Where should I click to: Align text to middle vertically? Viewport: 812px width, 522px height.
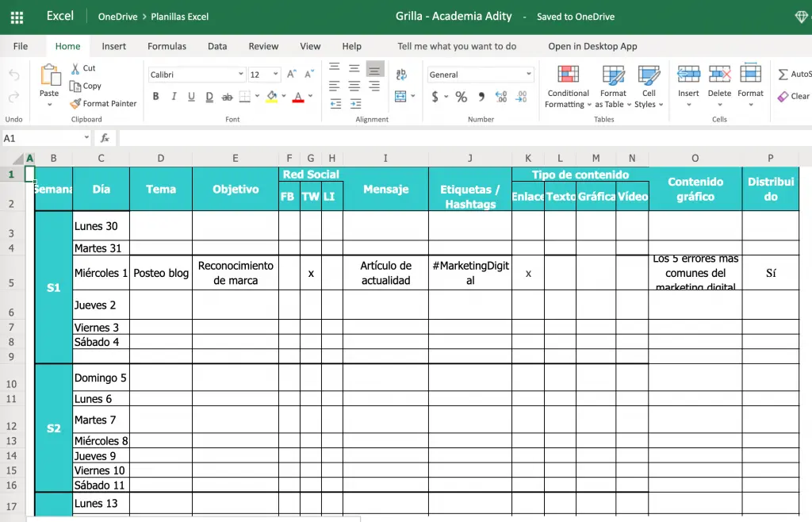354,68
